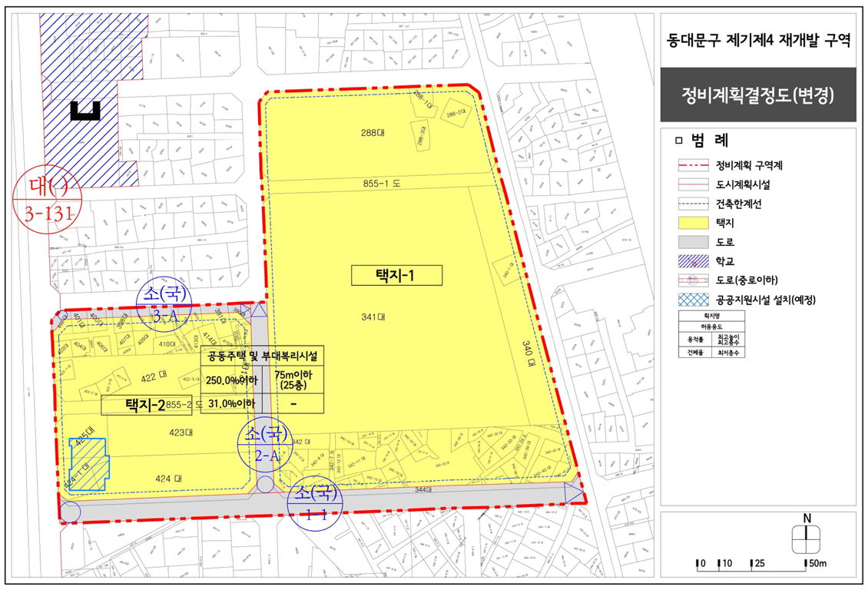The image size is (868, 590).
Task: Click the 정비계획결정도(변경) title banner
Action: coord(758,94)
